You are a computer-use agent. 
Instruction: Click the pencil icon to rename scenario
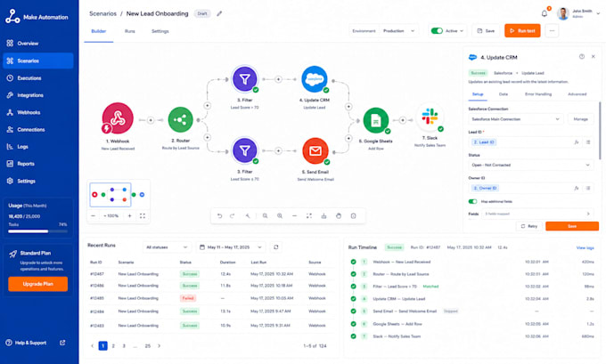pos(219,13)
